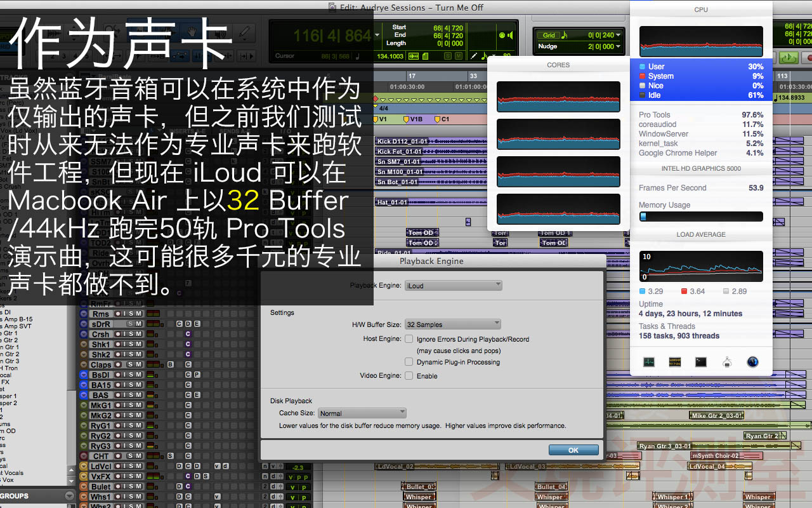Click the E insert on the BAS track
Viewport: 812px width, 508px height.
tap(197, 395)
